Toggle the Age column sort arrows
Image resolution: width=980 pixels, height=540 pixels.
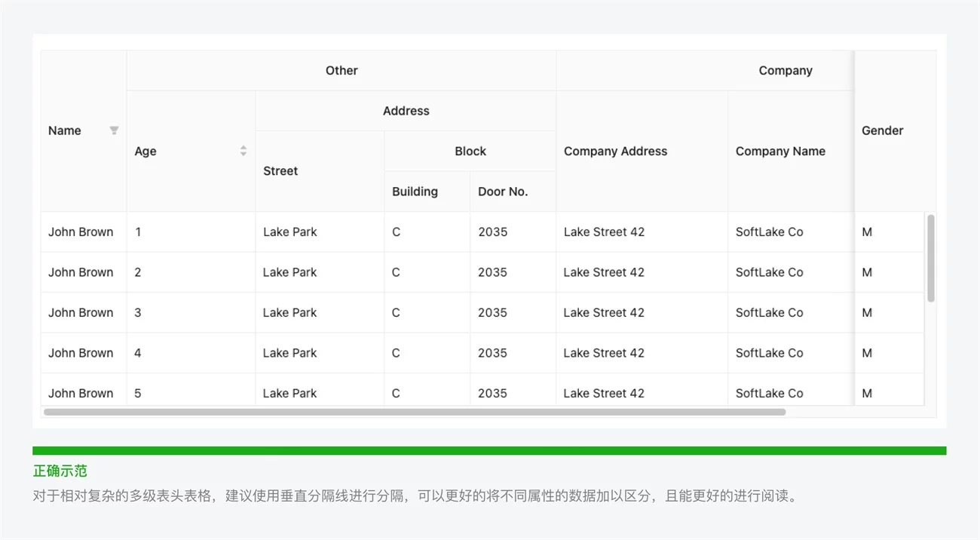pos(243,151)
